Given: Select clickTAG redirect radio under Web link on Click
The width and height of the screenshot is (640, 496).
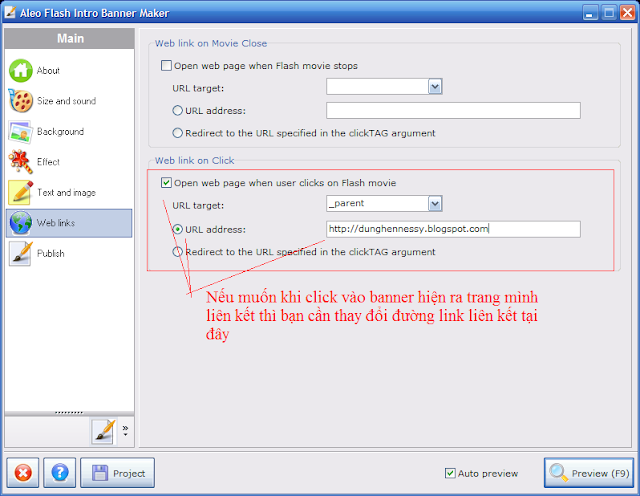Looking at the screenshot, I should [x=177, y=252].
